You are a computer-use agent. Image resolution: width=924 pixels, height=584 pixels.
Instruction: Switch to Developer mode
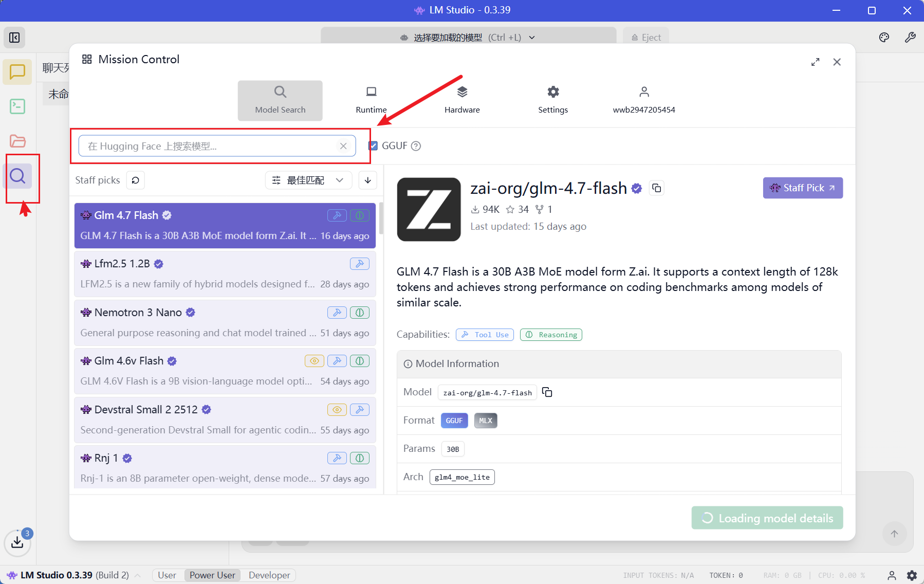coord(269,575)
